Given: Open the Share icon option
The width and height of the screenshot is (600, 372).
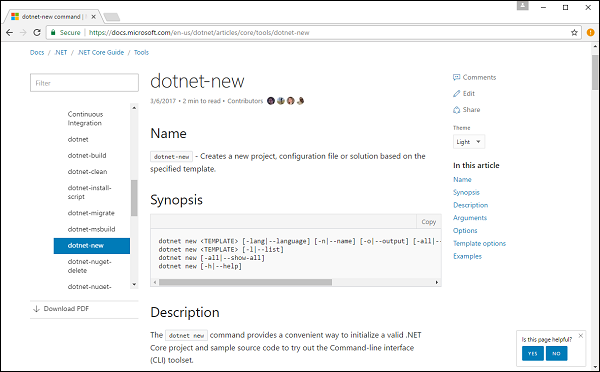Looking at the screenshot, I should click(456, 110).
